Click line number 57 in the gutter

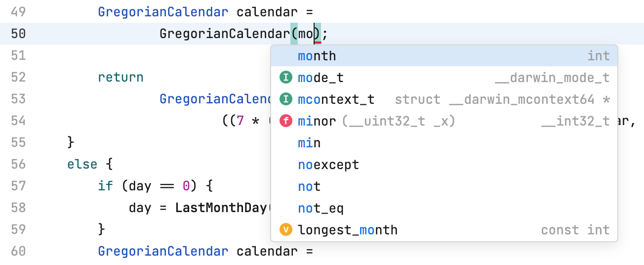coord(18,186)
